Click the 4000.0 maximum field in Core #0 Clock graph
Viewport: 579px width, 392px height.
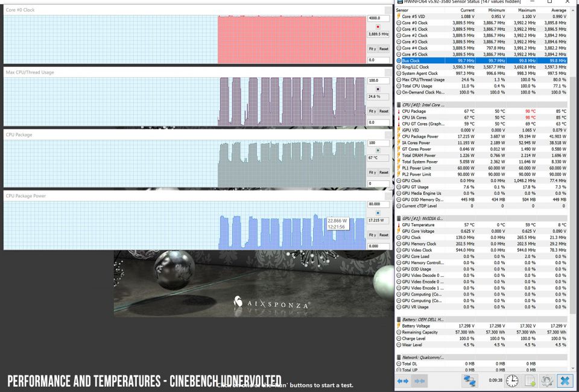click(x=379, y=18)
